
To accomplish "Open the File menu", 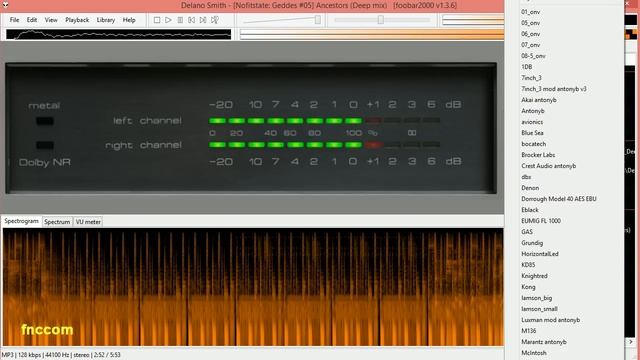I will 14,20.
